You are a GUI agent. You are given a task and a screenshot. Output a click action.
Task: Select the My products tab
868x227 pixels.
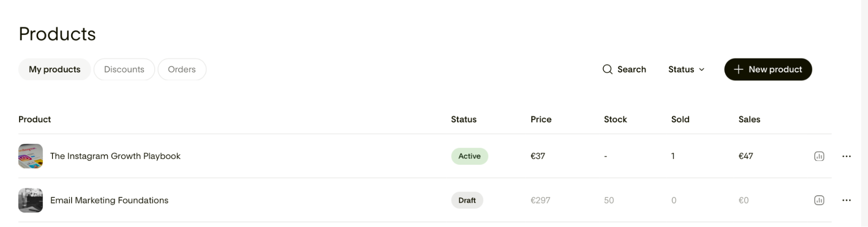(x=55, y=69)
